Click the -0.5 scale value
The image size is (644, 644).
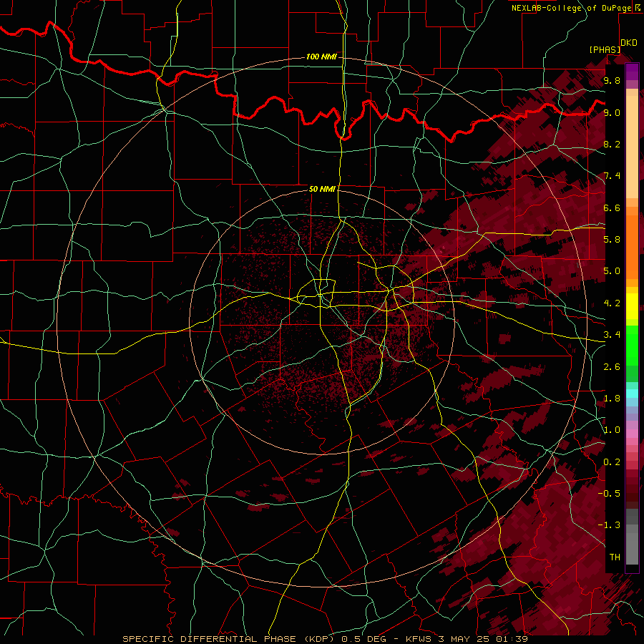click(x=609, y=494)
